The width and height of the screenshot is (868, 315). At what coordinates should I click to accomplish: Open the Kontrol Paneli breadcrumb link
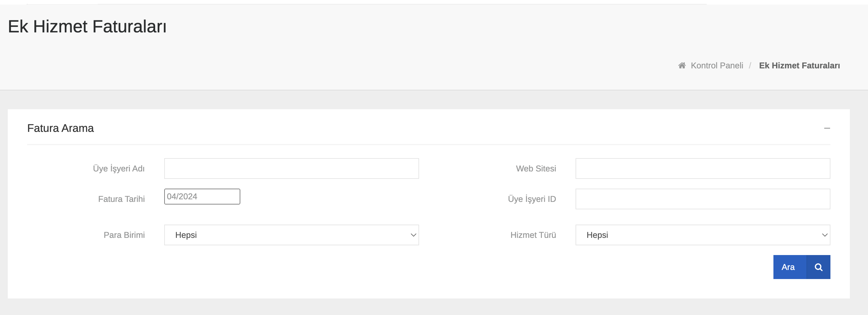717,65
